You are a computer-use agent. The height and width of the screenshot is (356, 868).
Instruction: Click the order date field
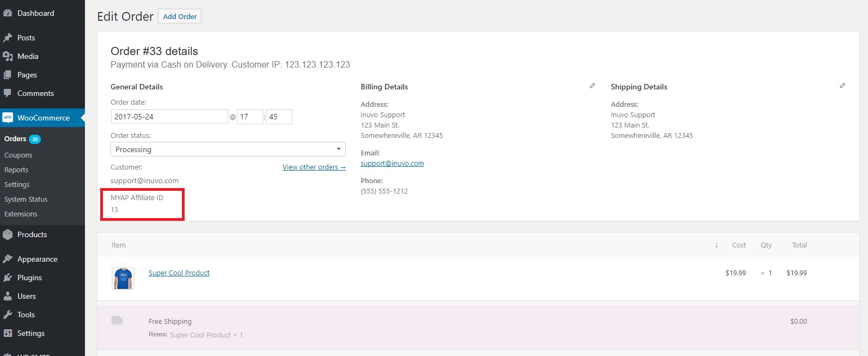170,117
